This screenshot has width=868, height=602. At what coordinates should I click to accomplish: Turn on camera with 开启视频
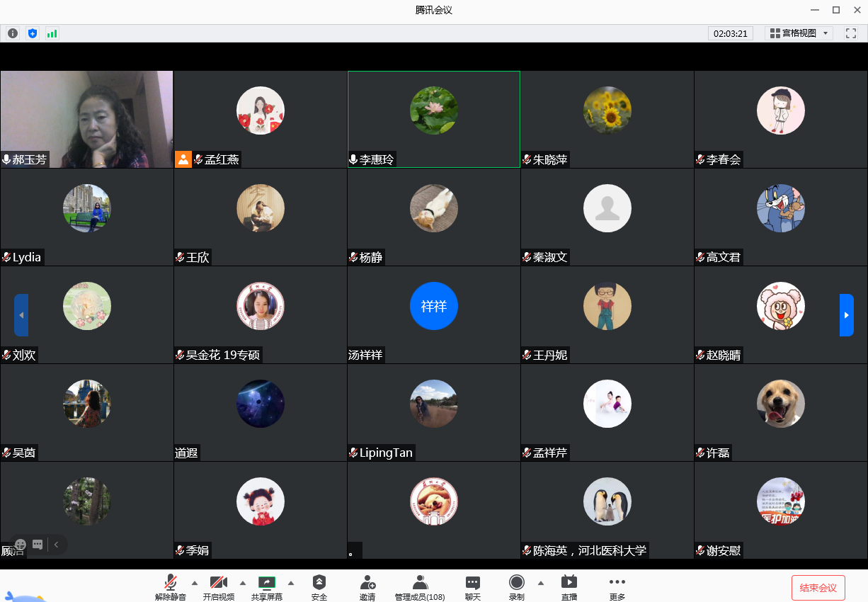click(218, 587)
